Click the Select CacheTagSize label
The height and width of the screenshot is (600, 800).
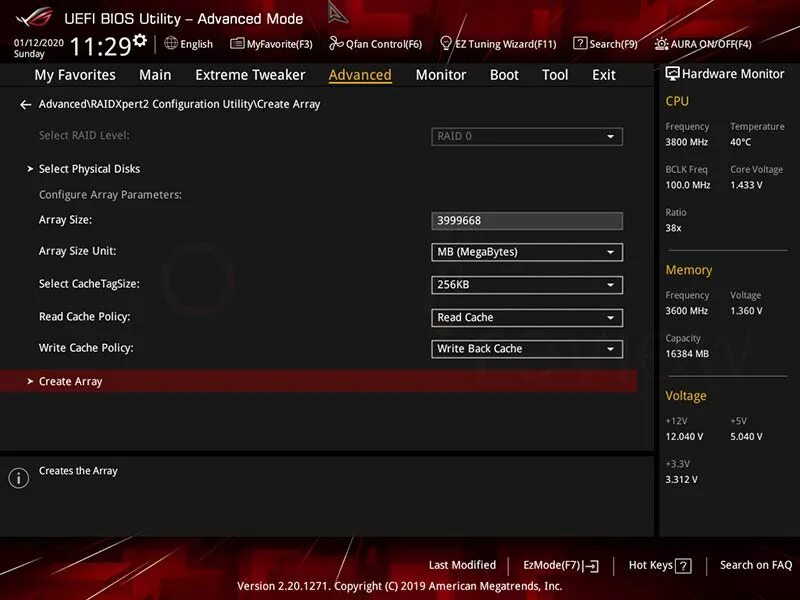[89, 284]
